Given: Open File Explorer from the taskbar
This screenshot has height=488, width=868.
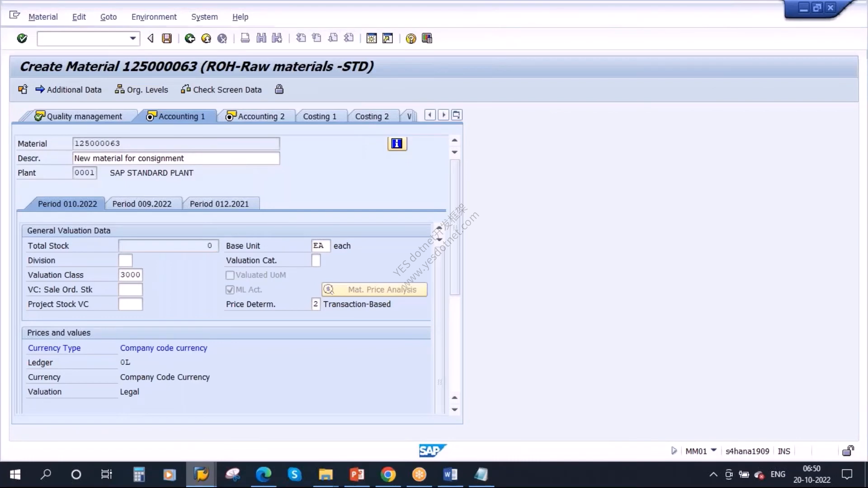Looking at the screenshot, I should click(325, 474).
